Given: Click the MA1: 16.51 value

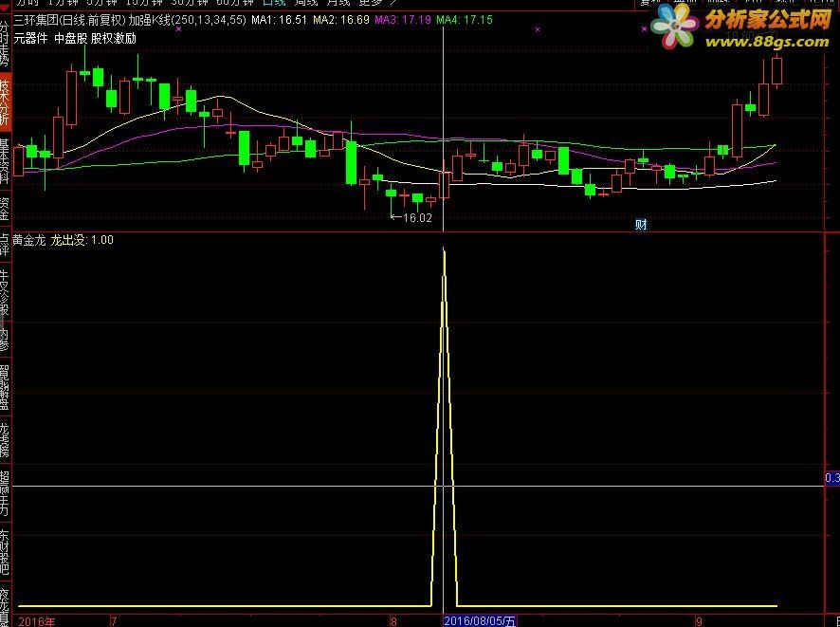Looking at the screenshot, I should 279,20.
